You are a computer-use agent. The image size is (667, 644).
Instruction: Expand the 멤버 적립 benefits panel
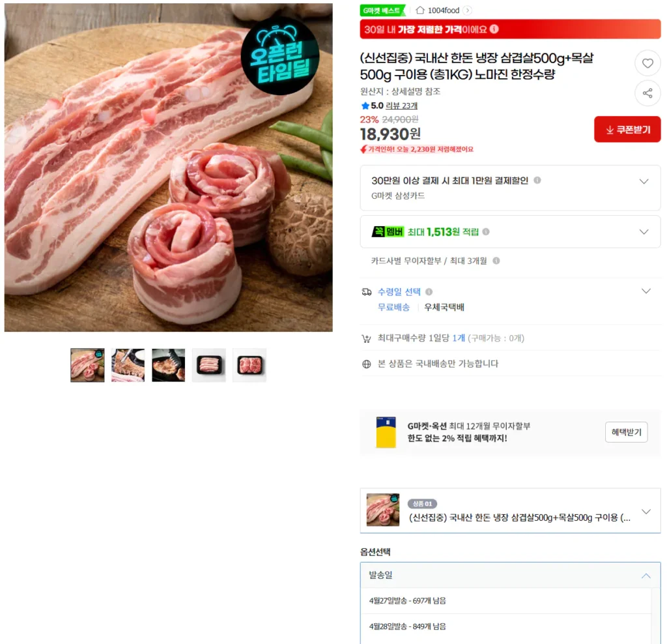(644, 231)
